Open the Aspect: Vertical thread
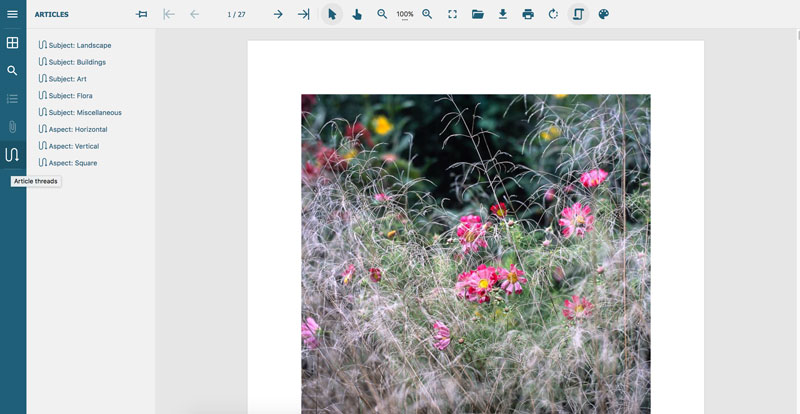The height and width of the screenshot is (414, 800). point(69,146)
